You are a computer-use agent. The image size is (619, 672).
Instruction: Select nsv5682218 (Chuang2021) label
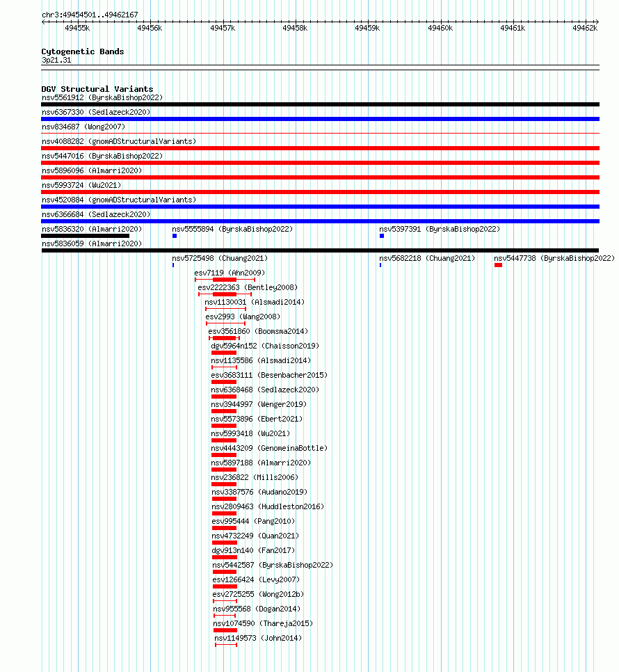tap(427, 258)
